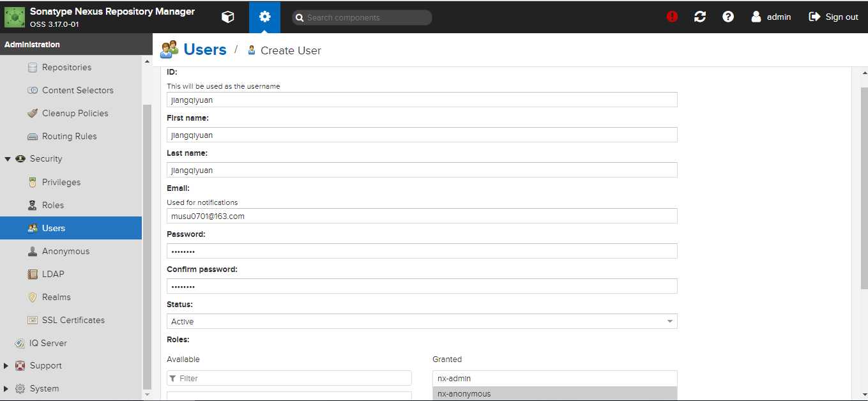Edit the First name field
The width and height of the screenshot is (868, 401).
(x=422, y=135)
